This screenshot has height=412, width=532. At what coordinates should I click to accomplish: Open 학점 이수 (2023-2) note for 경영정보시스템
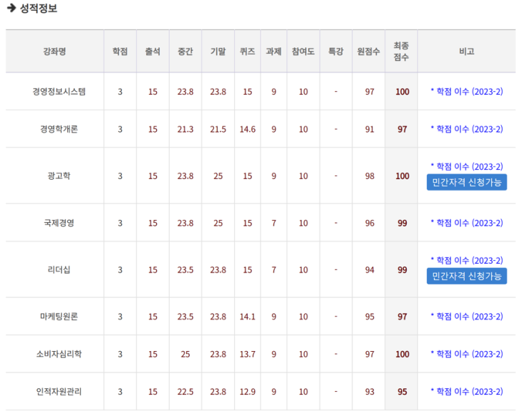coord(467,92)
